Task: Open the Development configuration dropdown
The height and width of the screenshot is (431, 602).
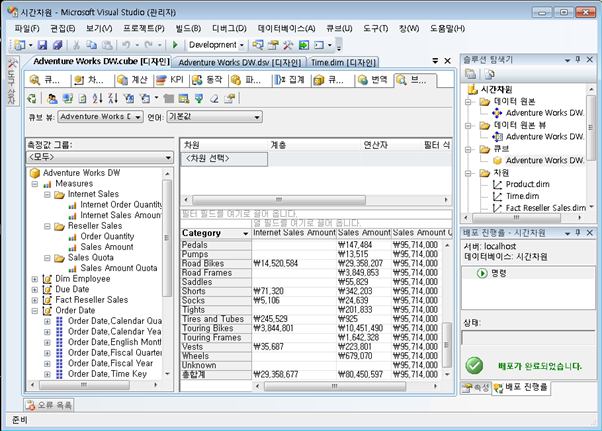Action: [241, 45]
